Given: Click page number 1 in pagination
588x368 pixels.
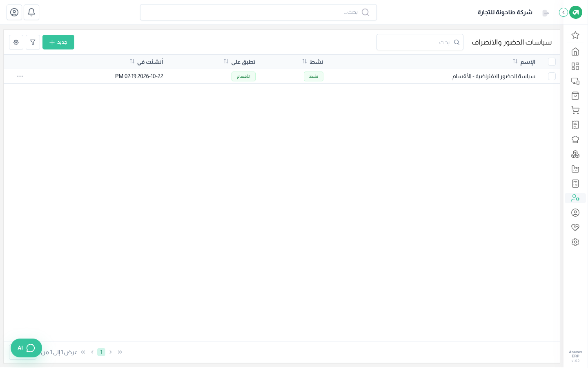Looking at the screenshot, I should coord(101,352).
